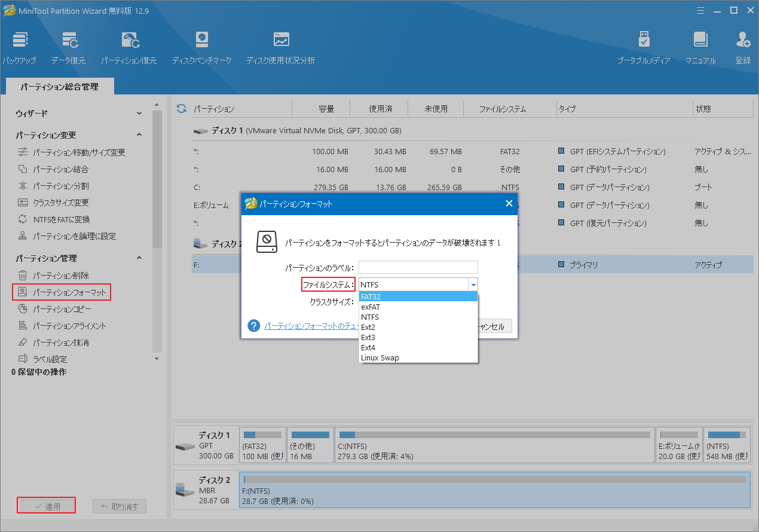Select パーティション移動/サイズ変更 in sidebar
Image resolution: width=759 pixels, height=532 pixels.
tap(72, 152)
